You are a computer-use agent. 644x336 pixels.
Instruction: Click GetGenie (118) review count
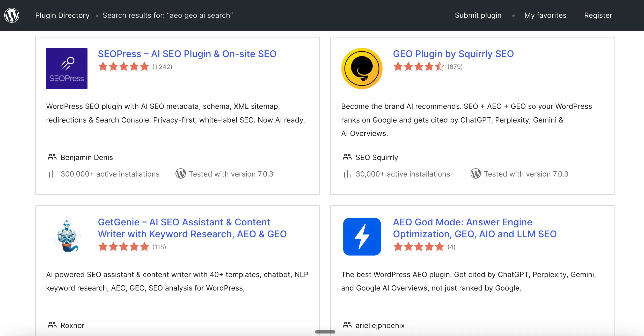pos(159,247)
